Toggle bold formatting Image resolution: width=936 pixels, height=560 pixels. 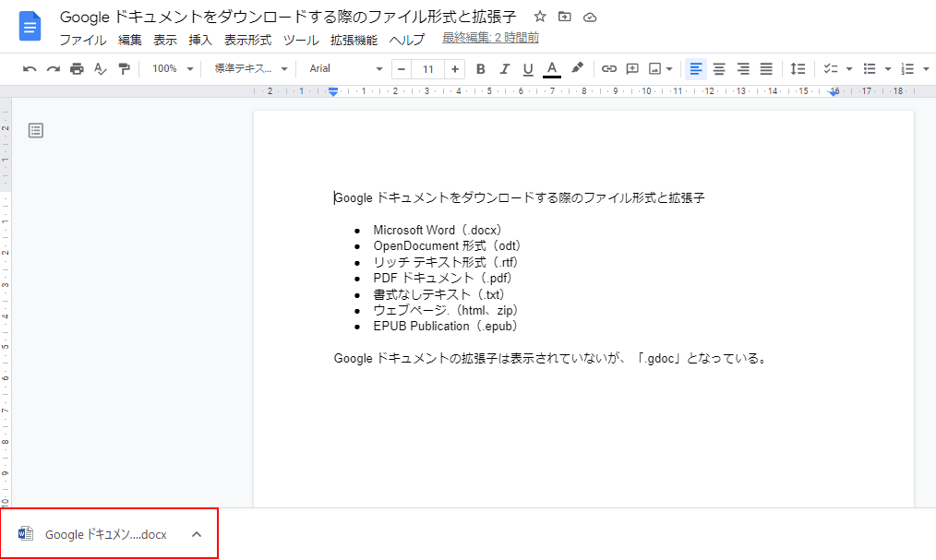[x=480, y=68]
